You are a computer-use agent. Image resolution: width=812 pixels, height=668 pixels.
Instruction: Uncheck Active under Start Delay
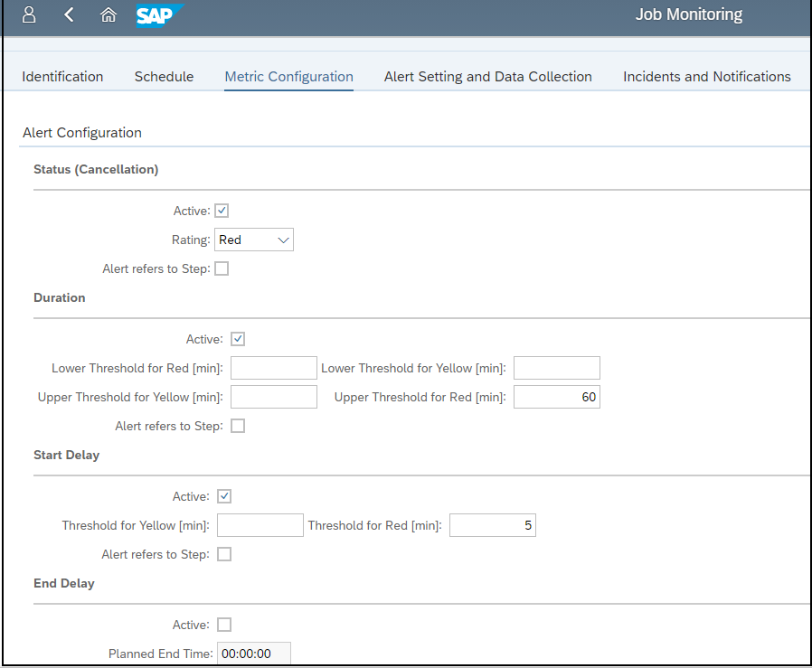pos(224,496)
